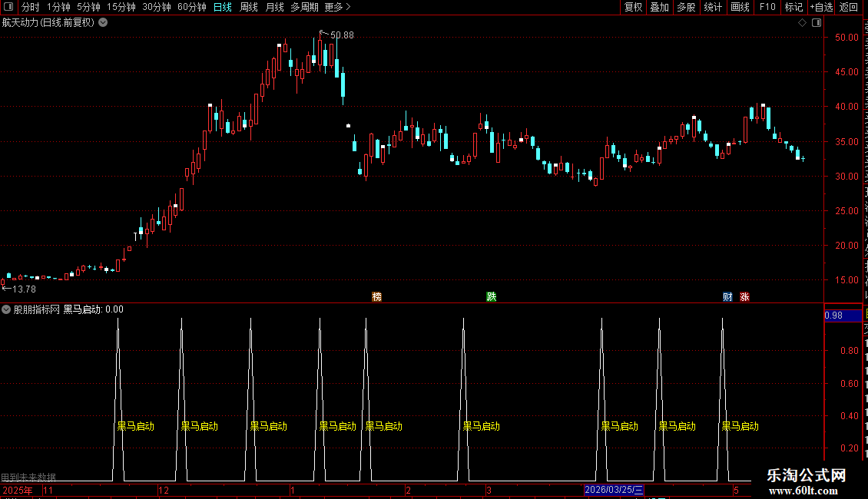Click the 2026/03/25/三 date marker
The height and width of the screenshot is (499, 868).
614,490
